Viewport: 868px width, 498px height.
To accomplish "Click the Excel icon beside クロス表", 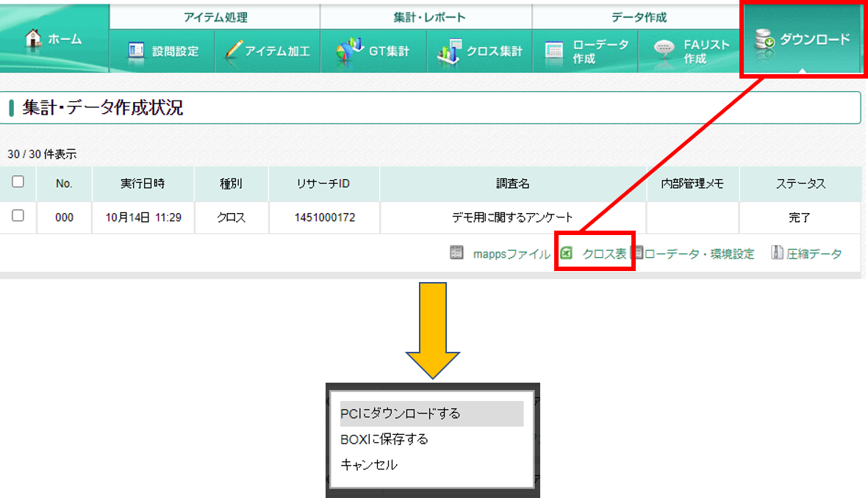I will 567,253.
